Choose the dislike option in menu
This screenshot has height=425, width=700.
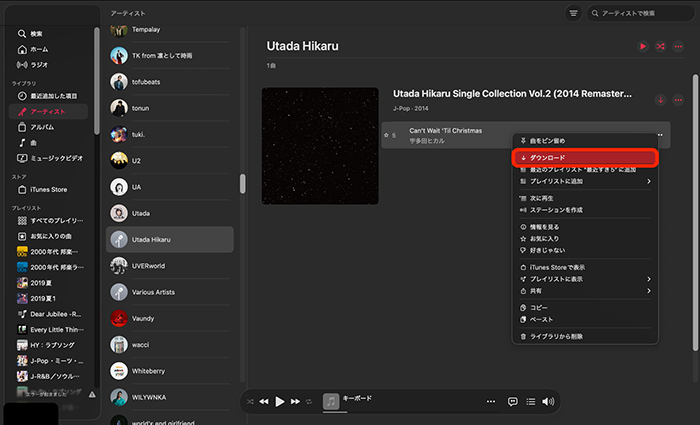585,250
